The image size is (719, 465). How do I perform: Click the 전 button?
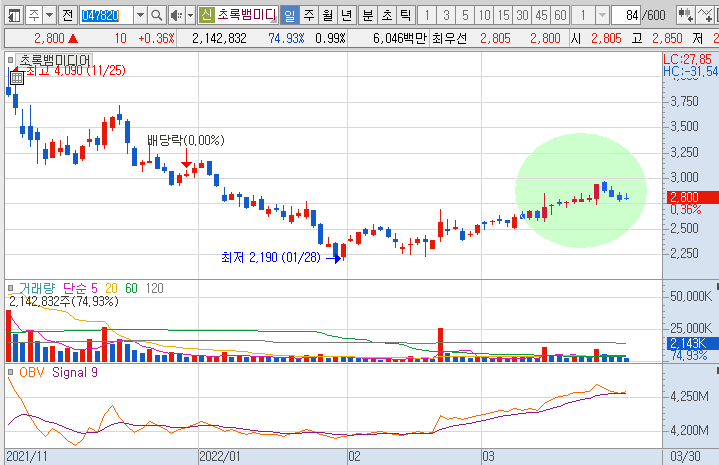click(x=67, y=16)
